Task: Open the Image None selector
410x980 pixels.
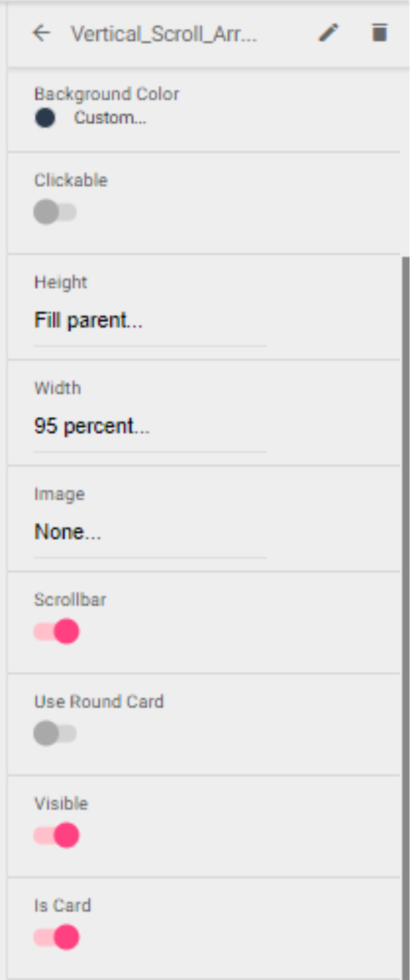Action: pyautogui.click(x=68, y=532)
